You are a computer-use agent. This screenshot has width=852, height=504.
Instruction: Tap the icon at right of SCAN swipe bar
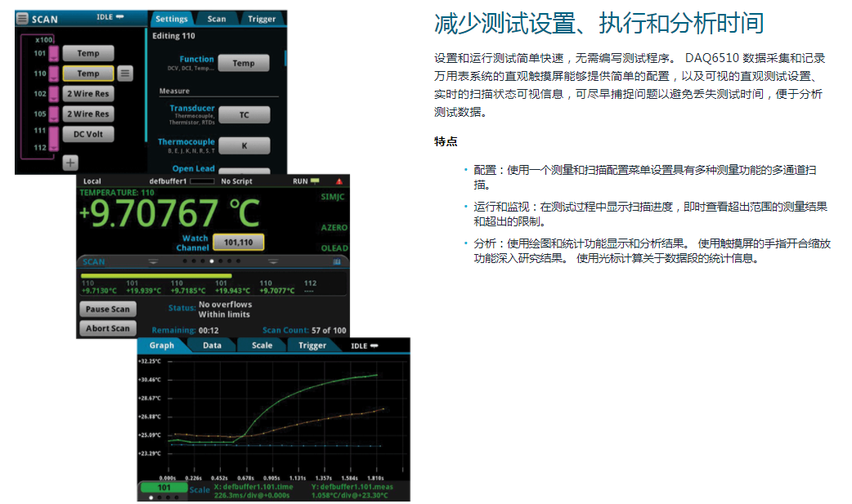tap(337, 261)
